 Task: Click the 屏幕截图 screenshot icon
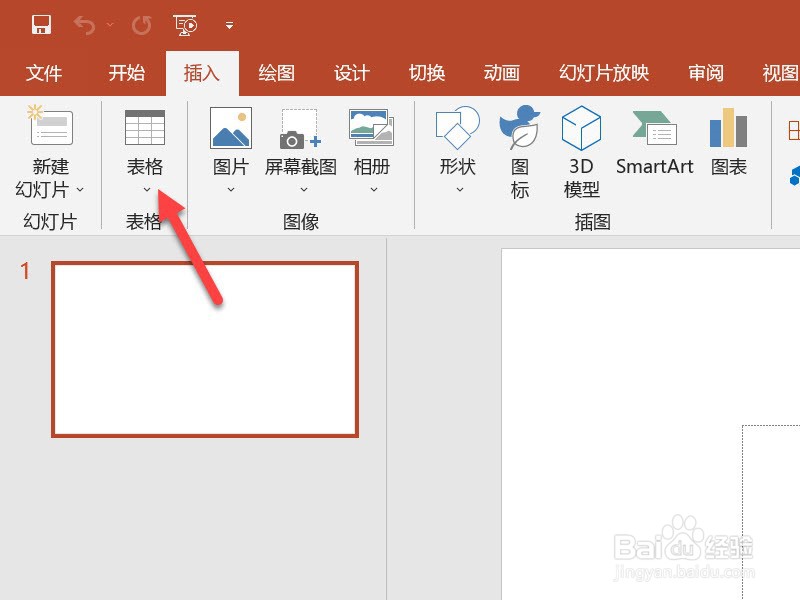300,128
